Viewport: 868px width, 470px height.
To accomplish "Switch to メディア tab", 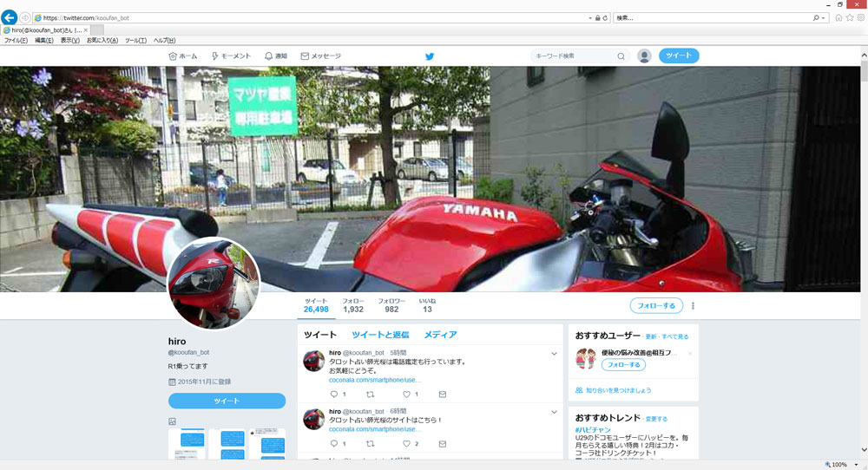I will (440, 335).
